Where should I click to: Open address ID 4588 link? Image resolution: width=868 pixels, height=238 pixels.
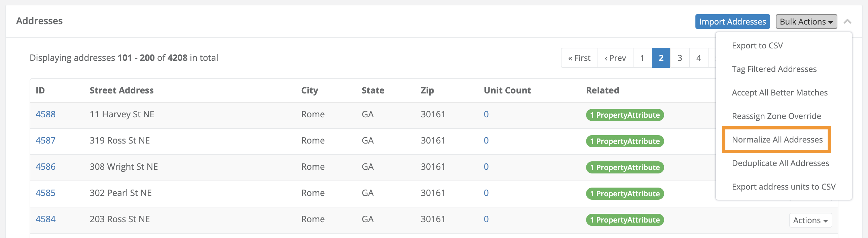click(x=45, y=114)
